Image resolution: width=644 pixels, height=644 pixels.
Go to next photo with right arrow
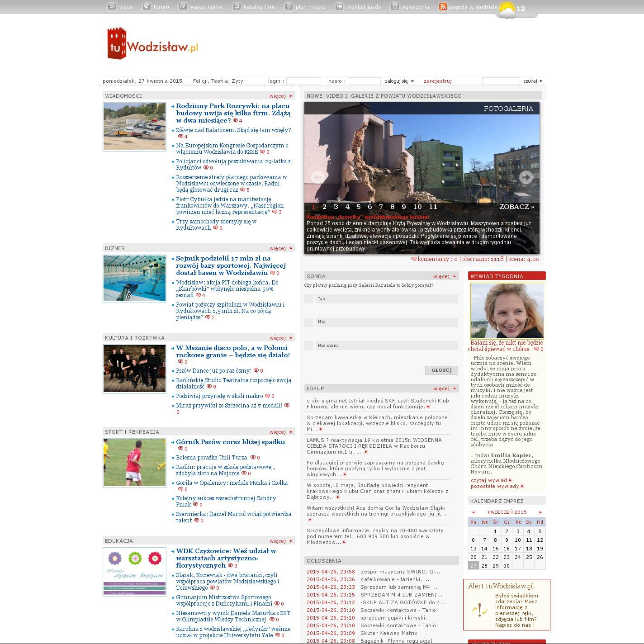tap(526, 177)
